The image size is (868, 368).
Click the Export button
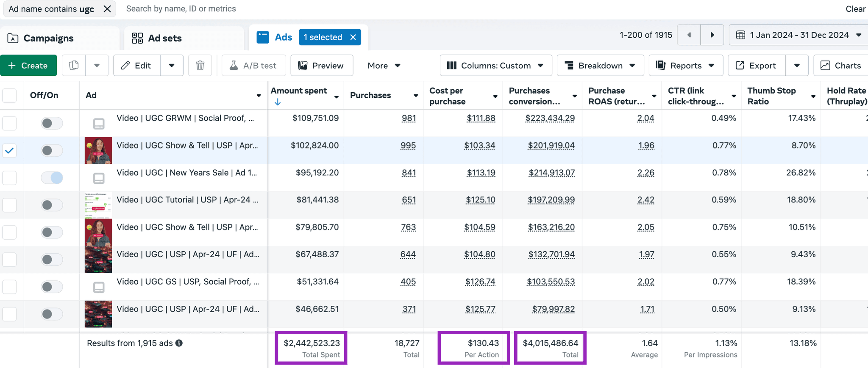coord(757,65)
